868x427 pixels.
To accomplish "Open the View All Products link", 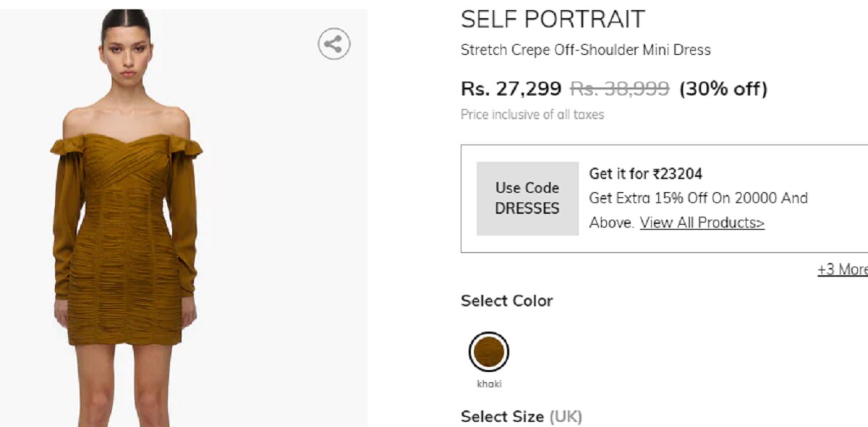I will pyautogui.click(x=702, y=223).
